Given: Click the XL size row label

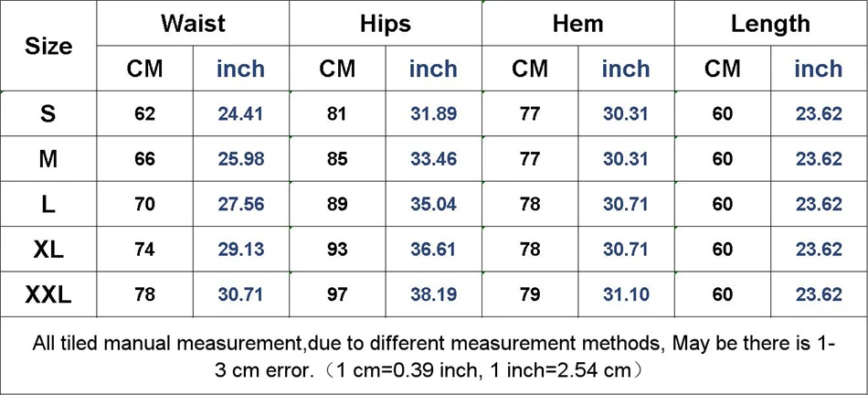Looking at the screenshot, I should tap(48, 250).
